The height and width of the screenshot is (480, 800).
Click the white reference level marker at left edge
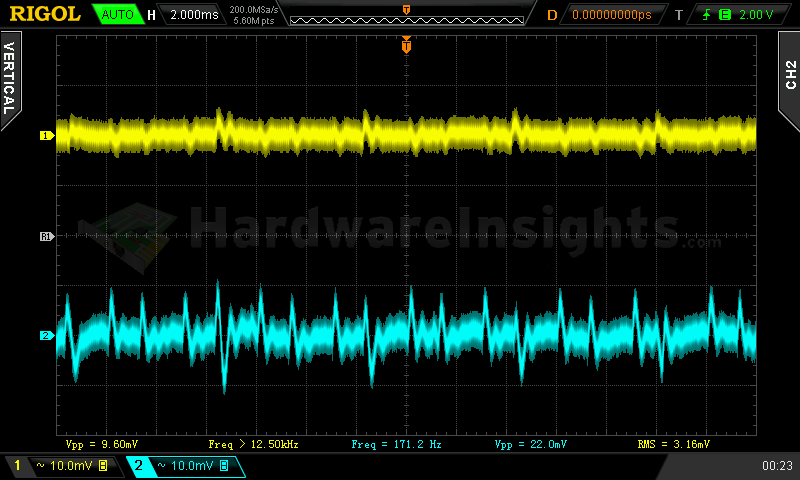[x=45, y=237]
